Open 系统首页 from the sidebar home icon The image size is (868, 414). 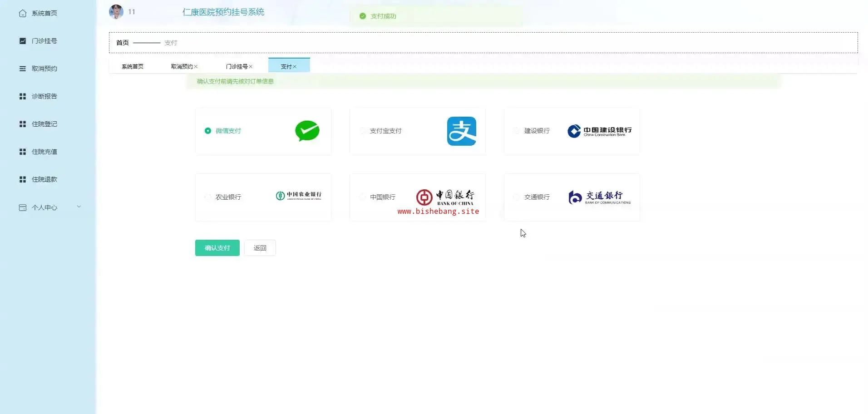(x=23, y=13)
